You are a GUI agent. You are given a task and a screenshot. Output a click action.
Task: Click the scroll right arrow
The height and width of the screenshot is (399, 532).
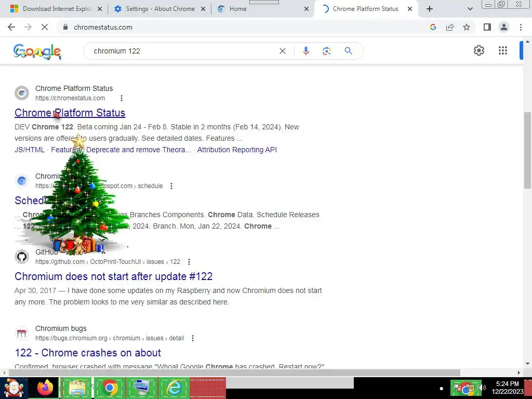click(x=518, y=373)
